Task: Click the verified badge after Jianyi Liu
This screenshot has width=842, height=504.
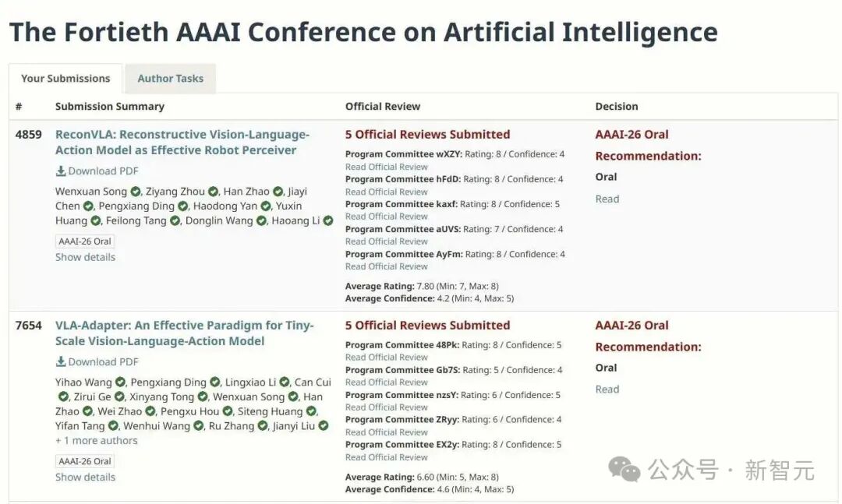Action: (324, 425)
